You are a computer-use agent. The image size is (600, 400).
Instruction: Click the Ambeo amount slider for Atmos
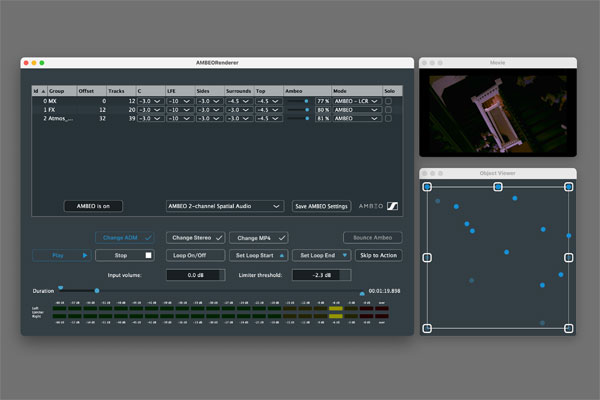pyautogui.click(x=298, y=119)
